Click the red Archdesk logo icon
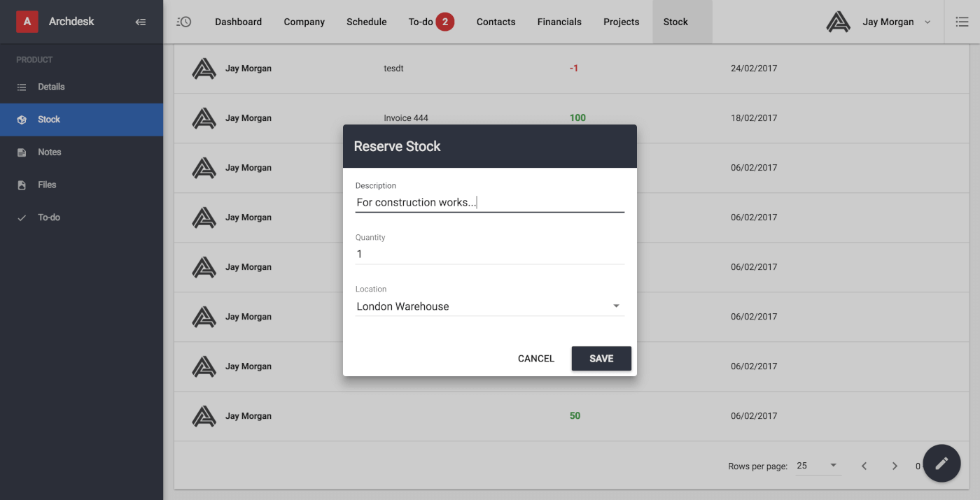 coord(27,22)
